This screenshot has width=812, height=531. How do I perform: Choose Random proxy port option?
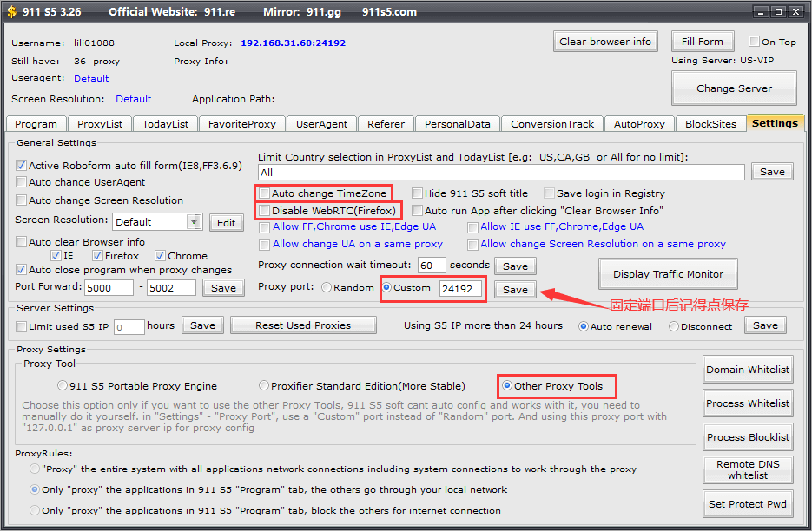point(327,288)
